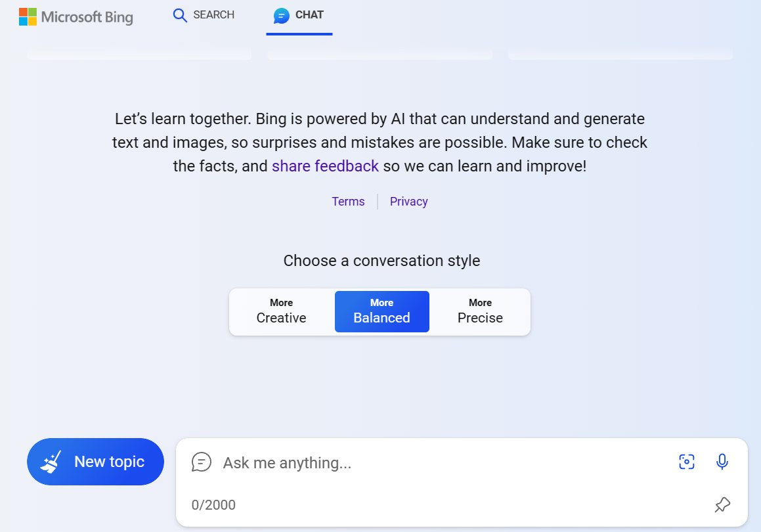This screenshot has width=761, height=532.
Task: Click the Choose a conversation style heading
Action: point(381,261)
